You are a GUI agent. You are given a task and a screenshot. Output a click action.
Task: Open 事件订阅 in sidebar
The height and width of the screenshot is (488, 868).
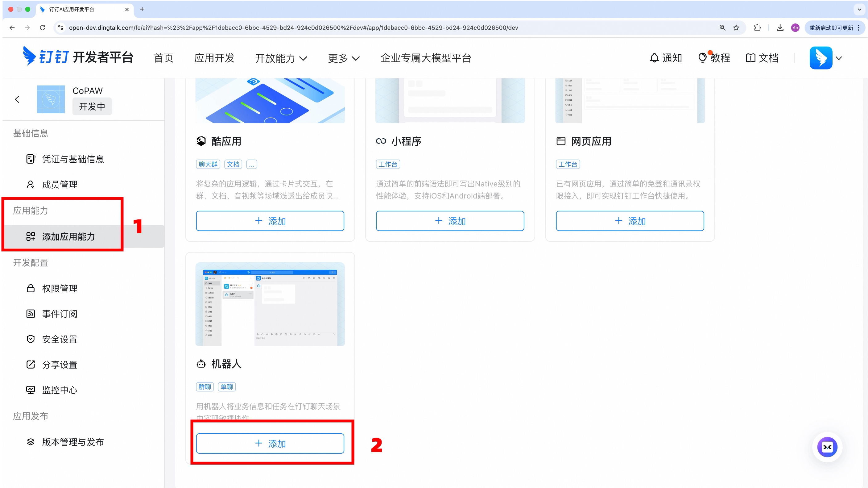click(60, 314)
